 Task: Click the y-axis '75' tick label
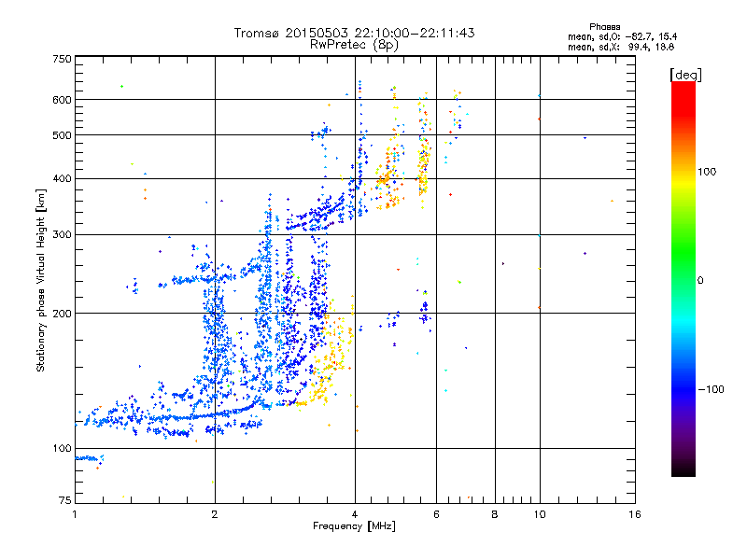pyautogui.click(x=65, y=500)
